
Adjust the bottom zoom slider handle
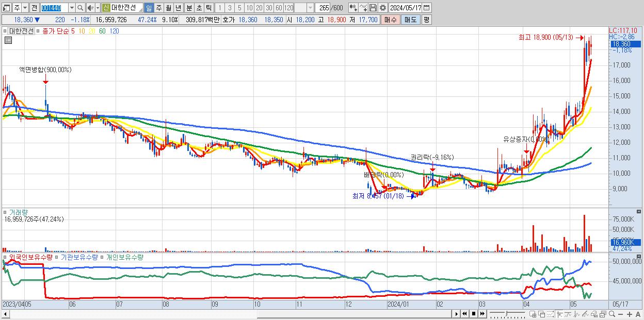coord(507,313)
